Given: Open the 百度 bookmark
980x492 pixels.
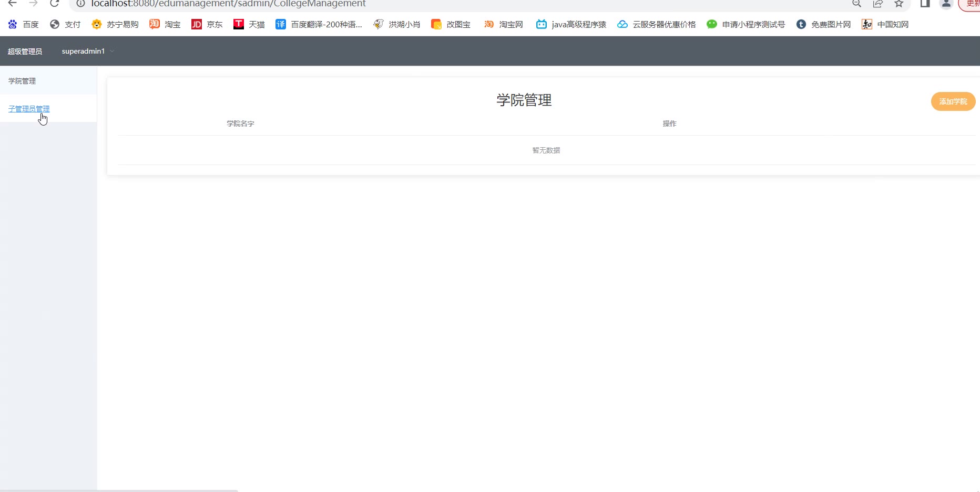Looking at the screenshot, I should coord(24,24).
